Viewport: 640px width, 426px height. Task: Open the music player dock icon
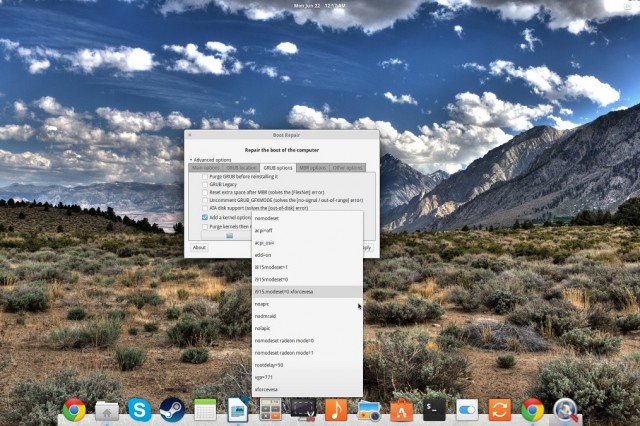(336, 409)
